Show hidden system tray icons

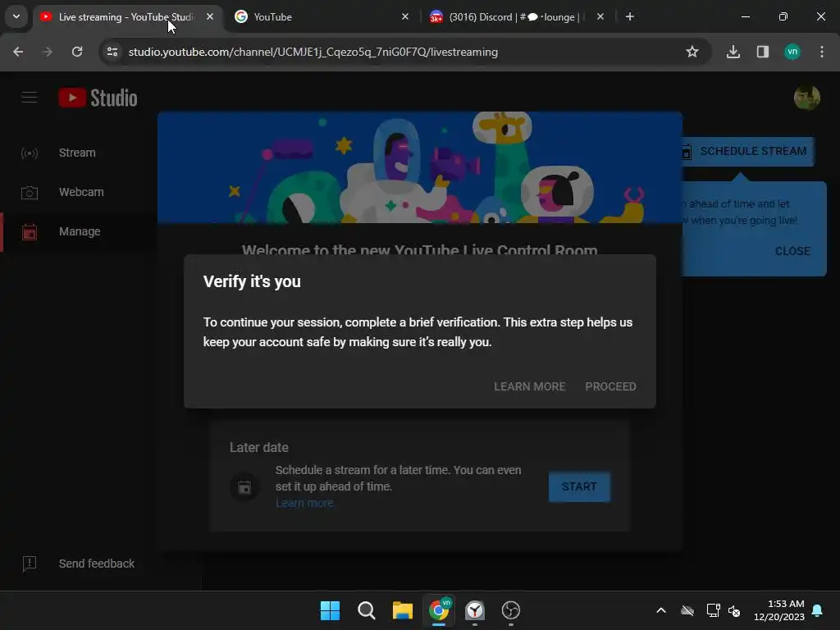point(661,610)
